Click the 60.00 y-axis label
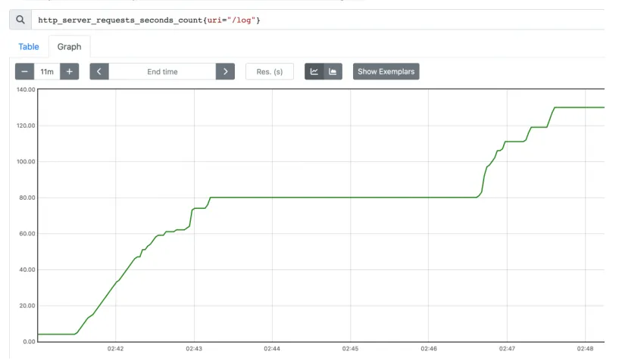The width and height of the screenshot is (622, 364). click(x=27, y=234)
